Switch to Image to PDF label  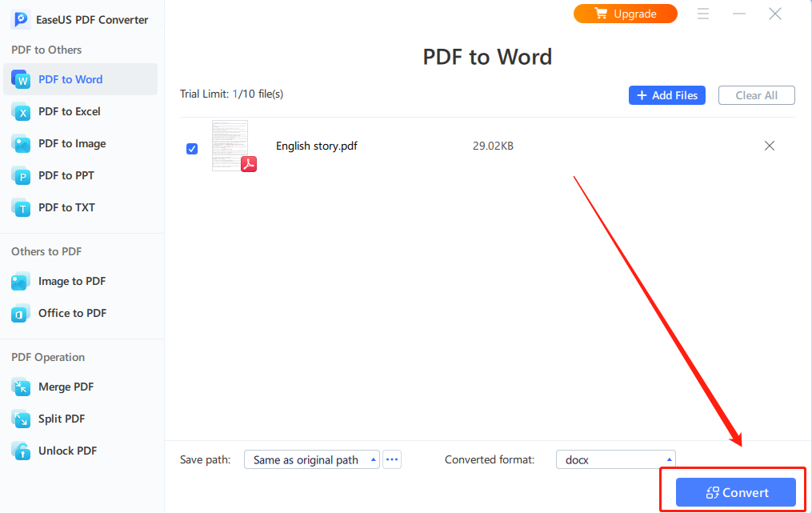(x=72, y=281)
